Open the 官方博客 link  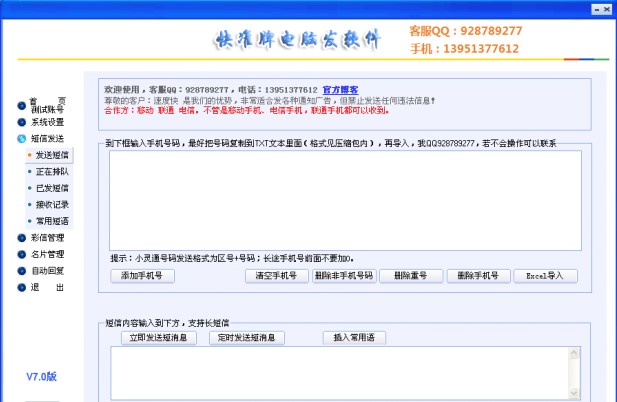[x=340, y=89]
